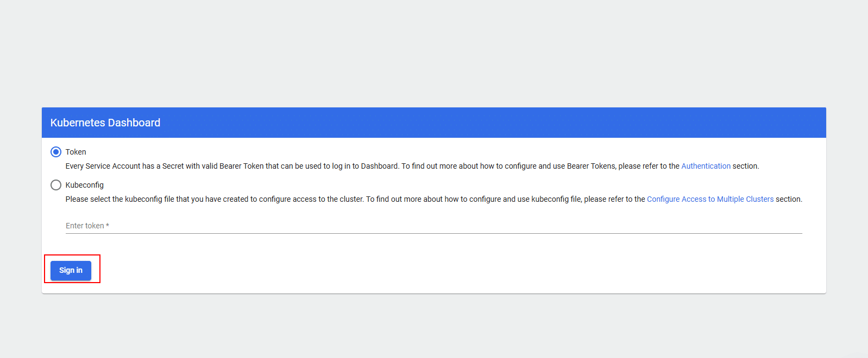Select the Kubeconfig radio button

pyautogui.click(x=56, y=185)
